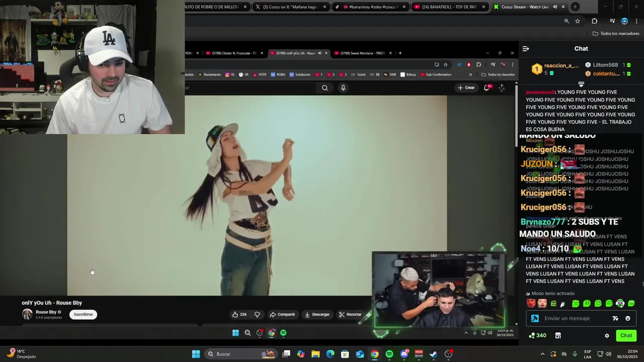Screen dimensions: 644x362
Task: Open media controls in outer Chrome
Action: (x=612, y=21)
